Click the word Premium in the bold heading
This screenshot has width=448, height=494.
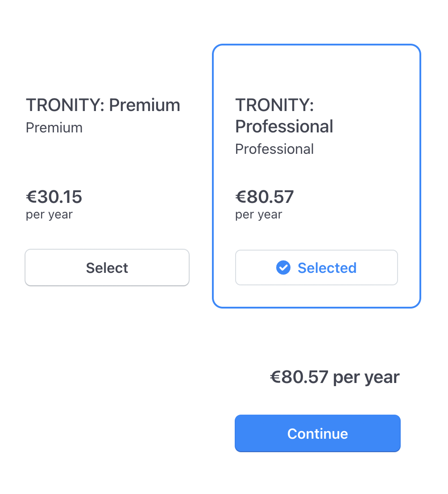click(145, 105)
